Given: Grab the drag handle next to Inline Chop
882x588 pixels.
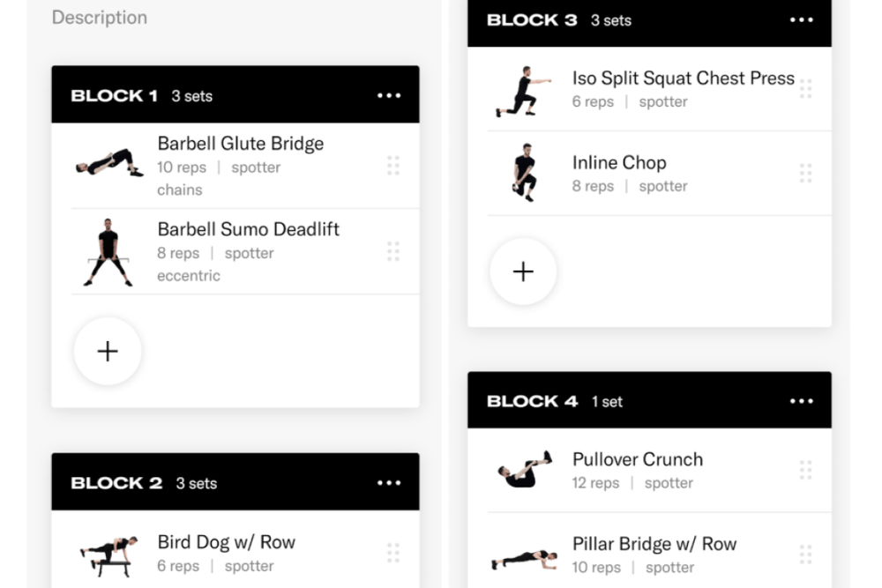Looking at the screenshot, I should click(x=805, y=174).
